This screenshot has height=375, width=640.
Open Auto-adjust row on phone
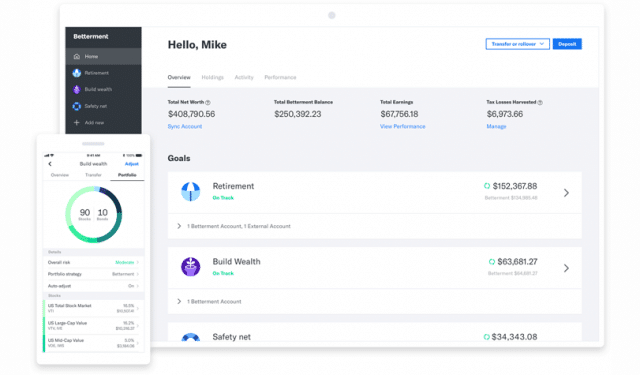pyautogui.click(x=93, y=286)
